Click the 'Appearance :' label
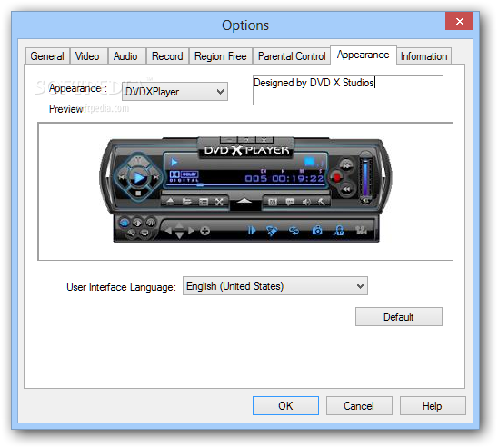498x448 pixels. click(78, 88)
